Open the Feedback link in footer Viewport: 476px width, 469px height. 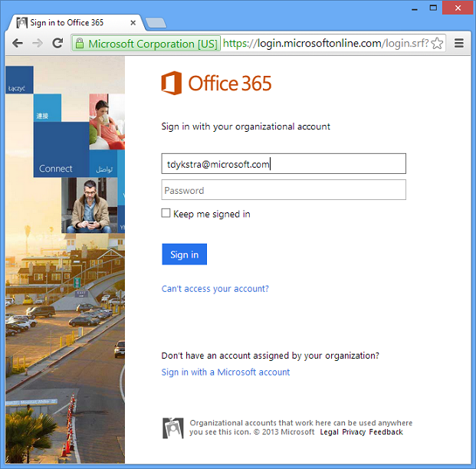pos(386,432)
